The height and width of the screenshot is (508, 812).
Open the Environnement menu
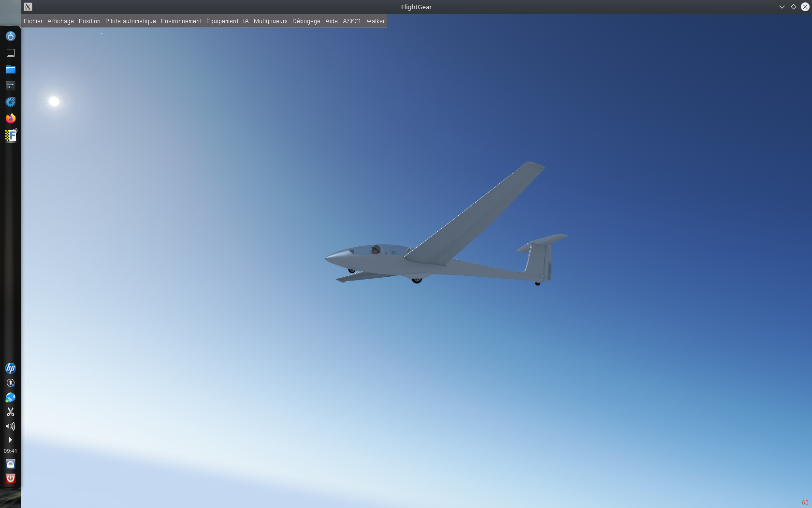coord(181,21)
